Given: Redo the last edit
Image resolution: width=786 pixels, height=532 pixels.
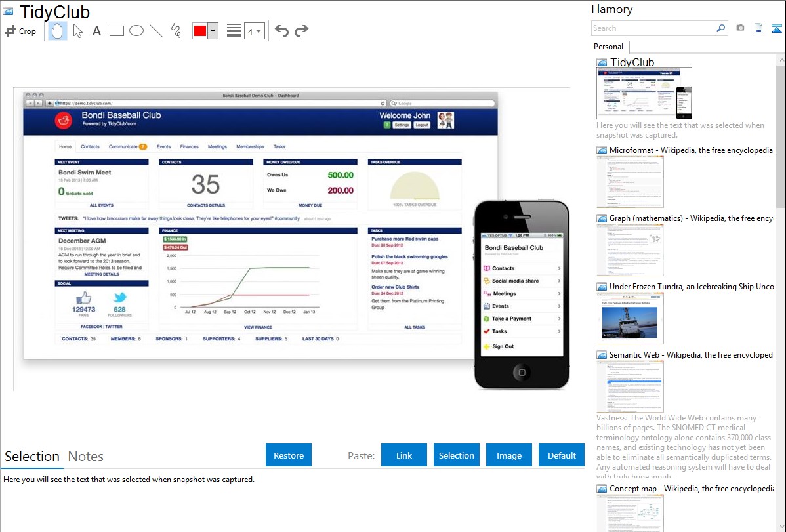Looking at the screenshot, I should point(301,31).
